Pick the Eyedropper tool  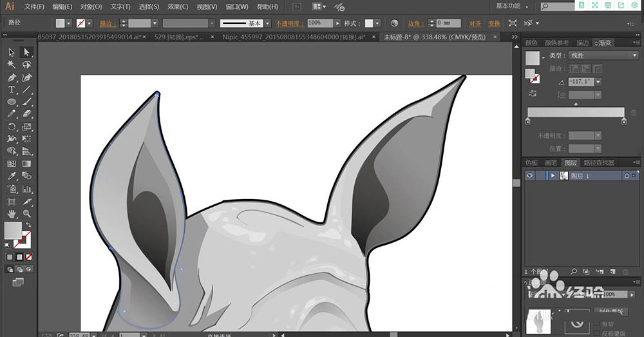coord(12,176)
